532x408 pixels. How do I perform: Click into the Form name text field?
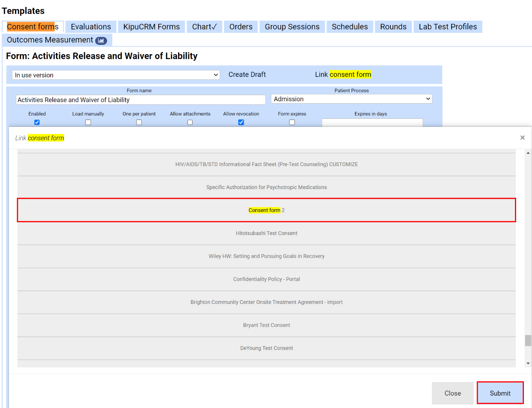tap(140, 100)
